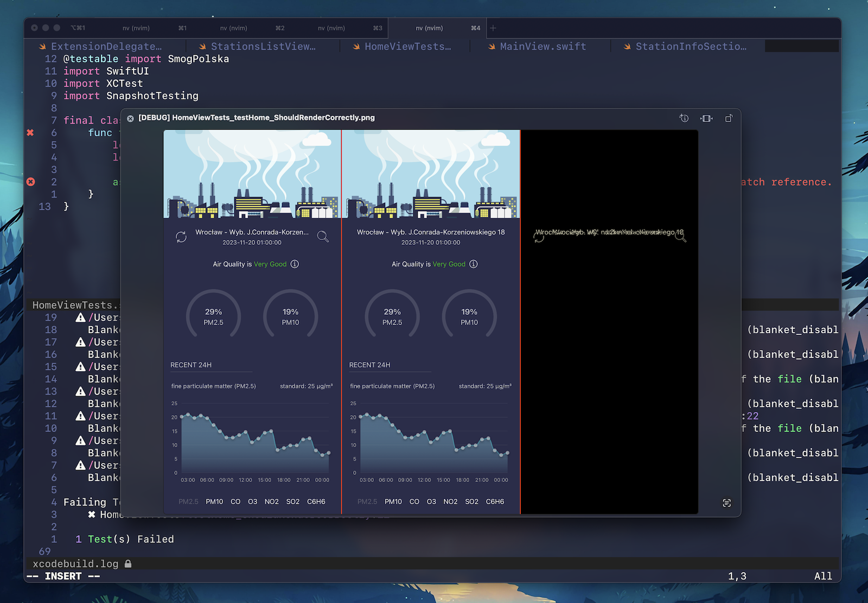The image size is (868, 603).
Task: Click the rotate icon in preview toolbar
Action: 684,118
